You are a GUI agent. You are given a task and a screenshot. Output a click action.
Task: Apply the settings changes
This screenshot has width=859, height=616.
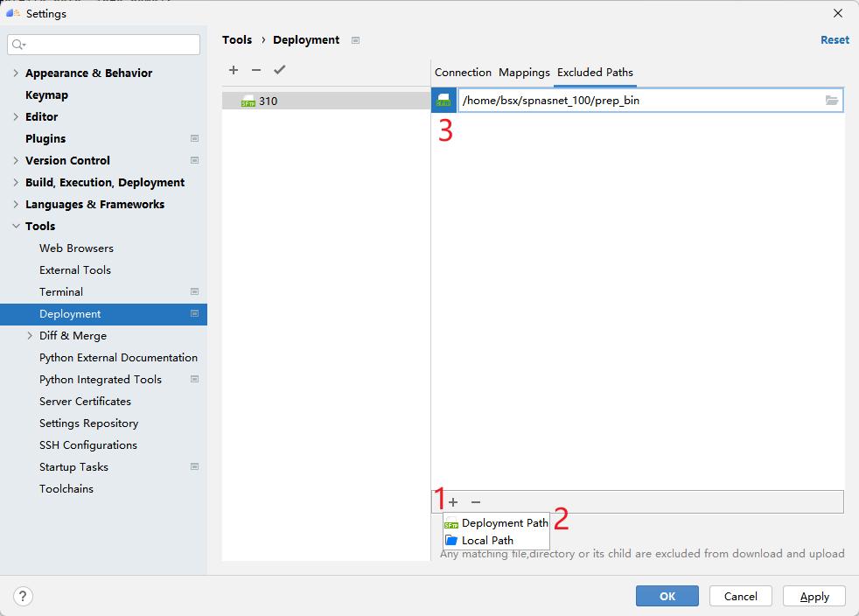814,596
